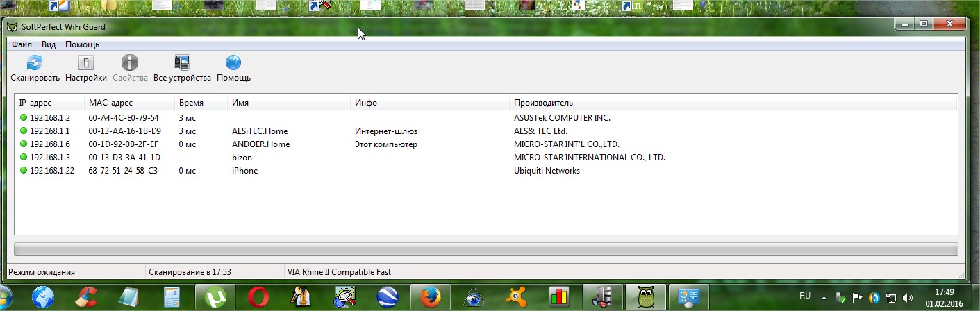This screenshot has height=311, width=980.
Task: Click the MAC address 68-72-51-24-58-C3
Action: click(123, 171)
